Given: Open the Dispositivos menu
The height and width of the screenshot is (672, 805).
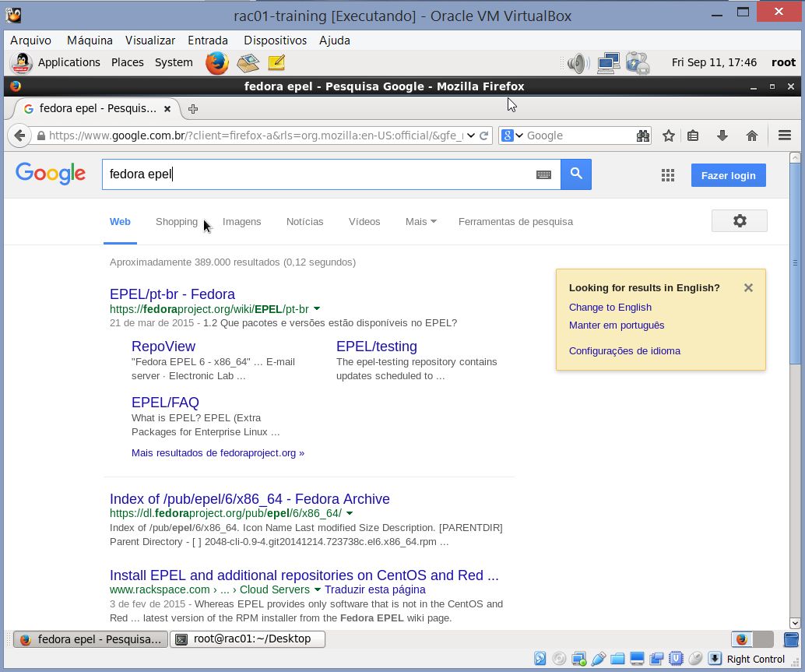Looking at the screenshot, I should (x=275, y=40).
